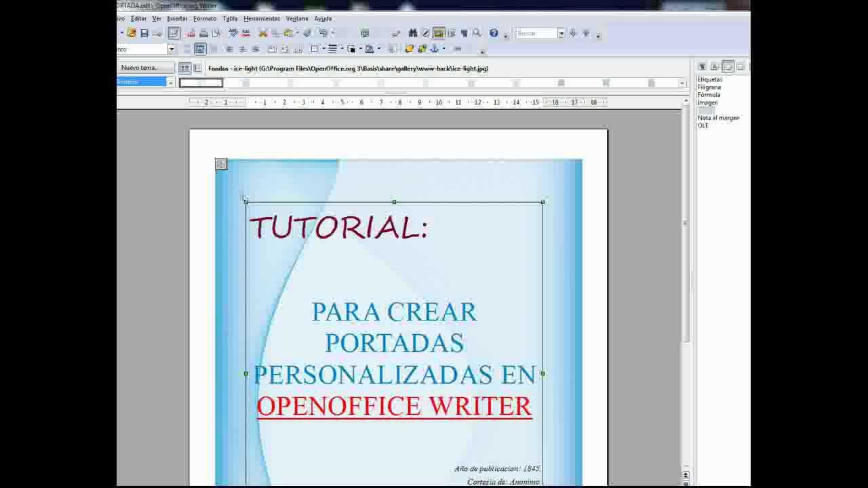The image size is (868, 488).
Task: Click the align right frame icon
Action: click(256, 49)
